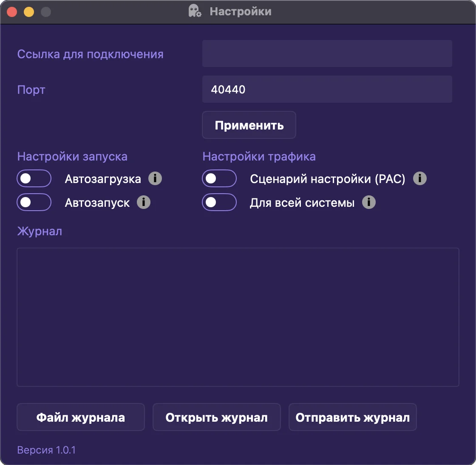
Task: Minimize the window using yellow button
Action: [29, 12]
